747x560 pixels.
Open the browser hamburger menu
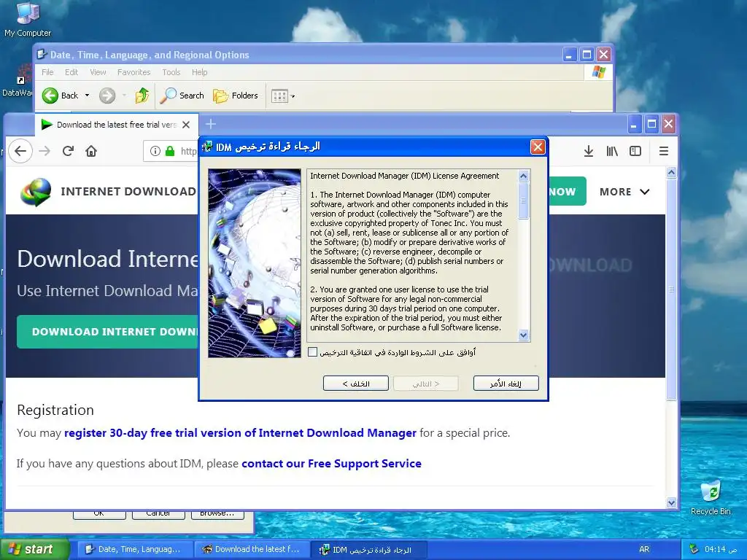(x=664, y=152)
